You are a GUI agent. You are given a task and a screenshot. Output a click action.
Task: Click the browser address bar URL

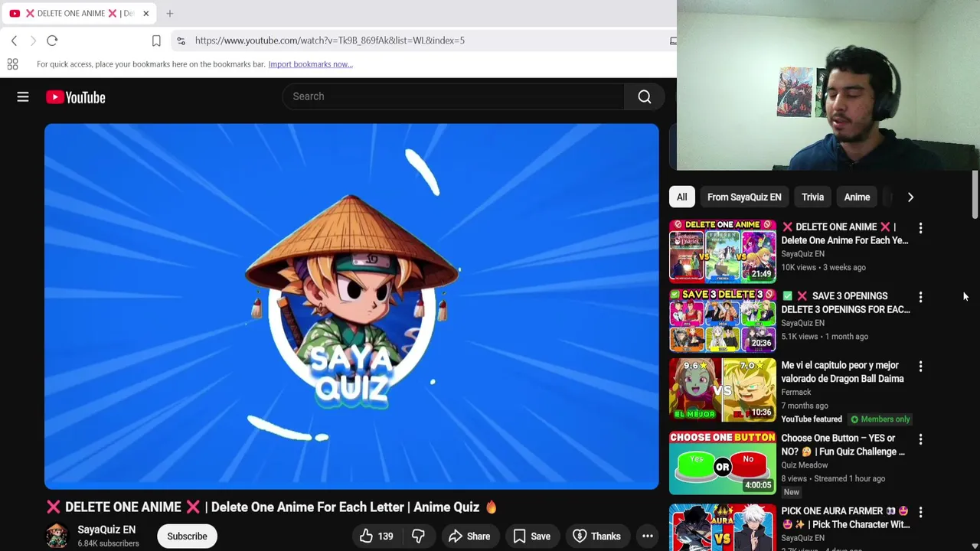tap(329, 41)
